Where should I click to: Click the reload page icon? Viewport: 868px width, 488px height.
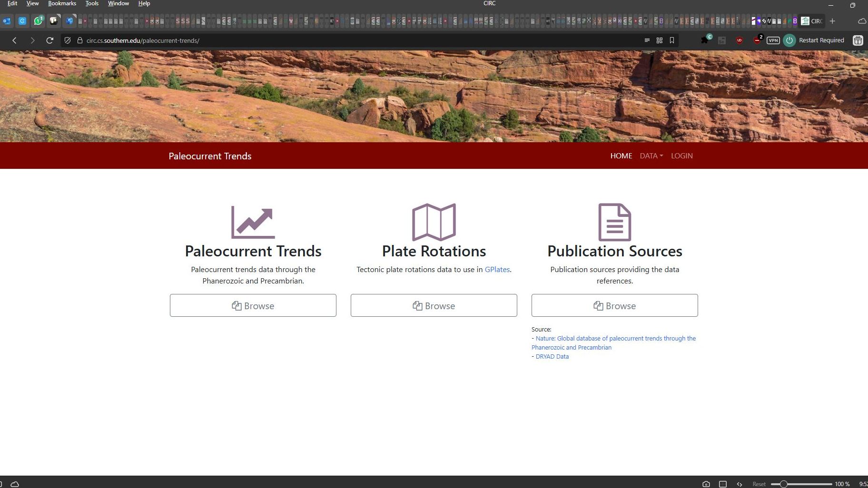click(49, 40)
